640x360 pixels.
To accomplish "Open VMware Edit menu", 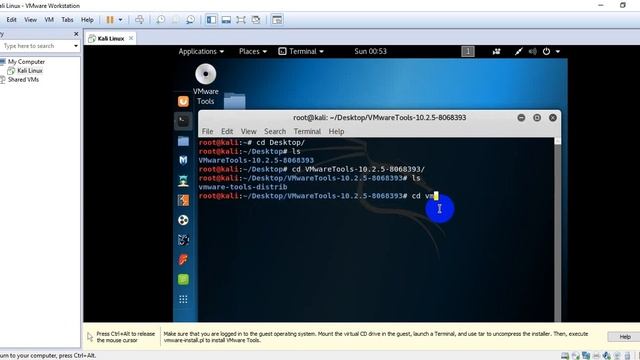I will [11, 20].
